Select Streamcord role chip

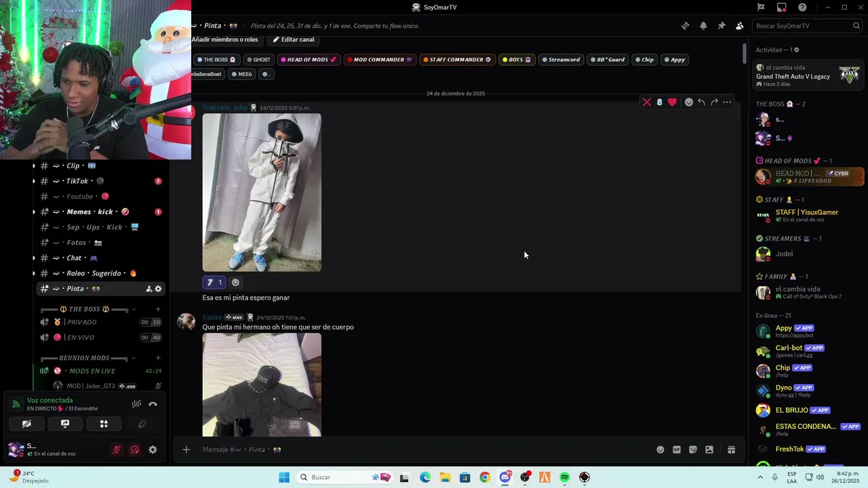point(561,60)
